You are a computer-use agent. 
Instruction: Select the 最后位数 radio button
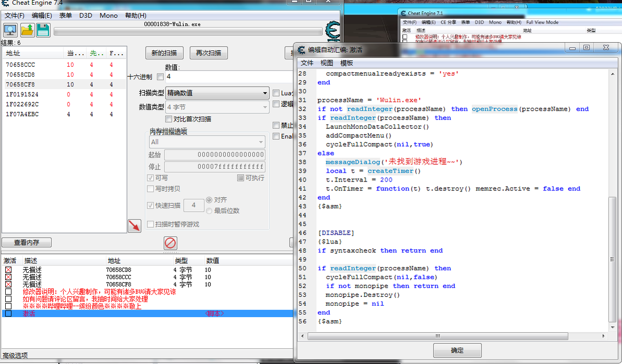(209, 211)
